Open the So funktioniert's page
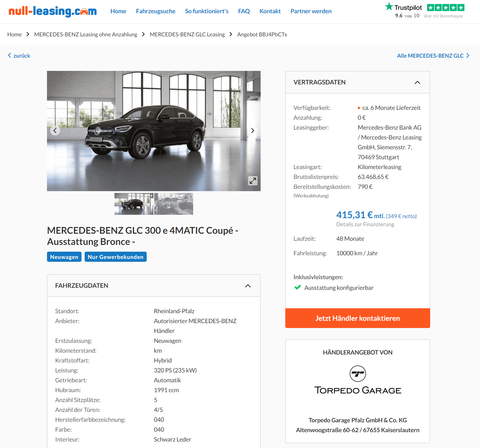 pos(207,11)
